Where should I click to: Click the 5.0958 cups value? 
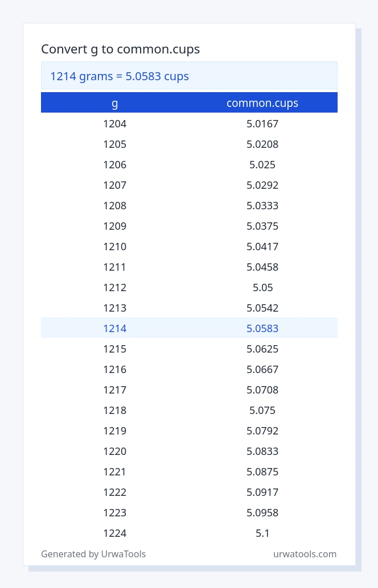[262, 512]
